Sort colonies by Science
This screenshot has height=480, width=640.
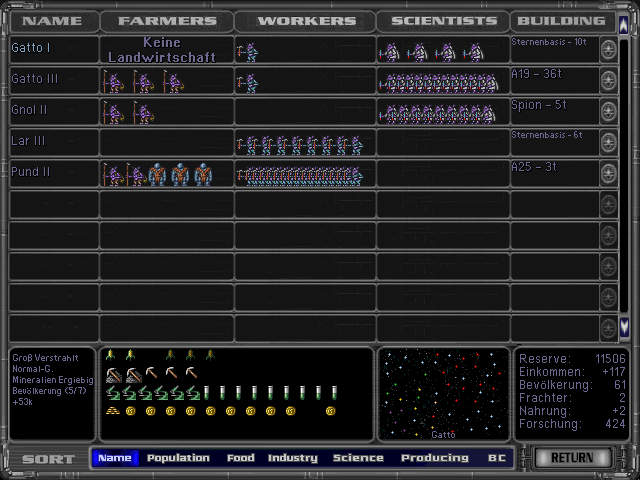click(358, 458)
